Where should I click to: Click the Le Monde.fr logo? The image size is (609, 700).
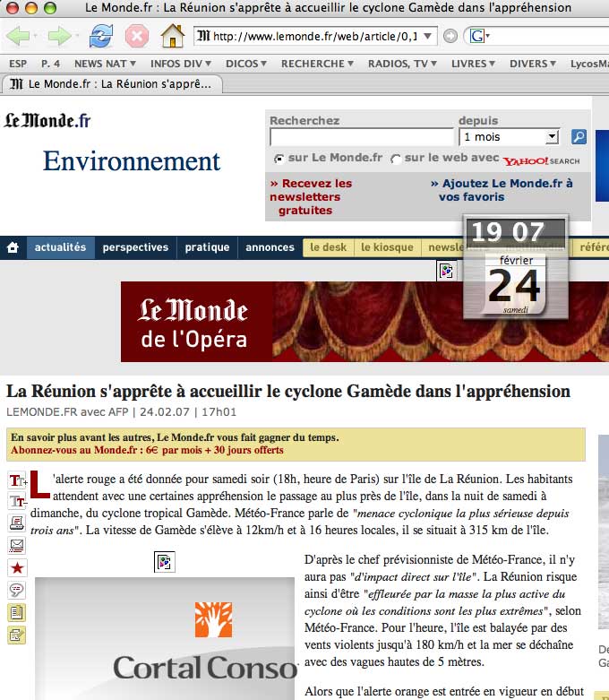click(47, 120)
